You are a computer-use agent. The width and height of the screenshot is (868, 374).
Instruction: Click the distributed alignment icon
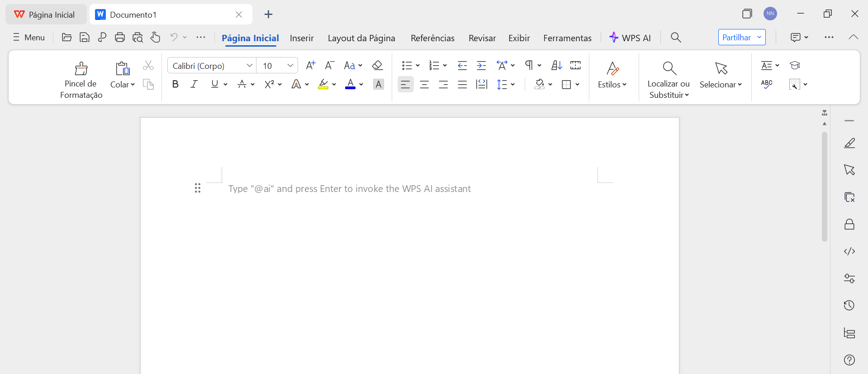tap(482, 84)
